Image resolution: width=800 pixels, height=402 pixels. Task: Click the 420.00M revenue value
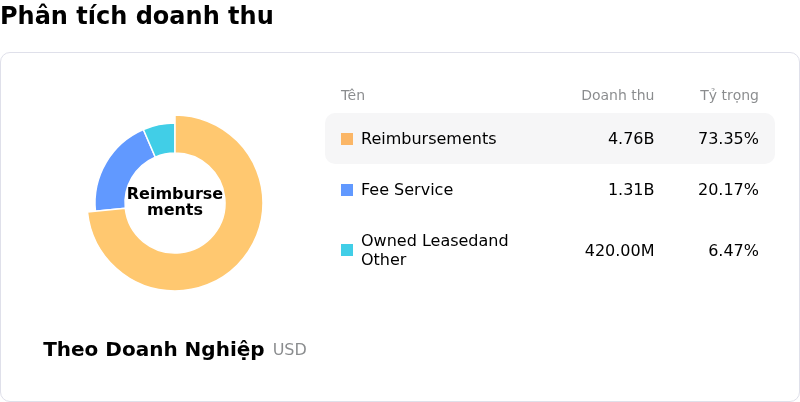[x=619, y=250]
